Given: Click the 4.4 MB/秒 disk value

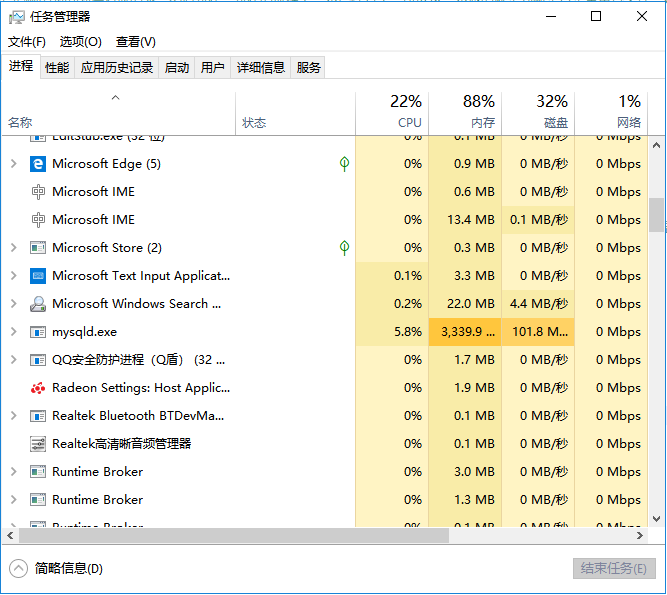Looking at the screenshot, I should point(539,304).
